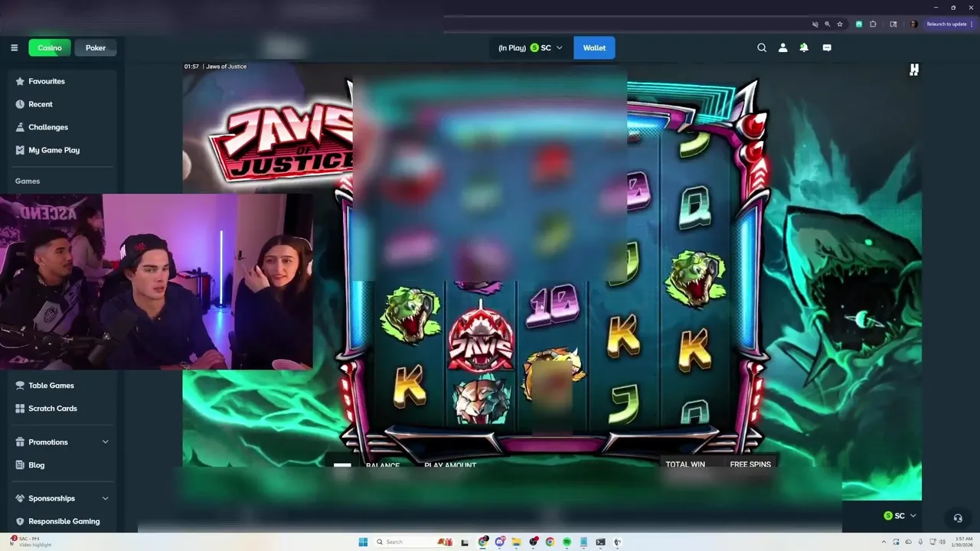Open the site search magnifier icon
This screenshot has height=551, width=980.
[762, 47]
